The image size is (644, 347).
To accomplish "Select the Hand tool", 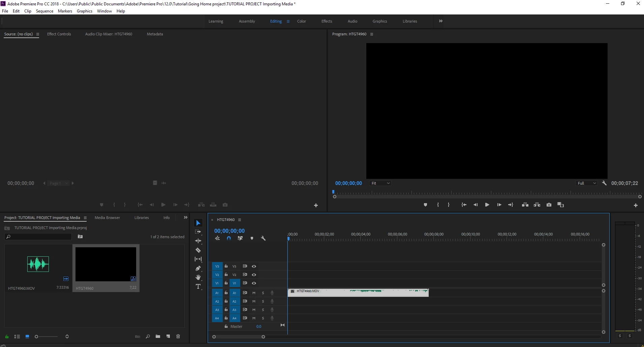I will click(x=198, y=277).
